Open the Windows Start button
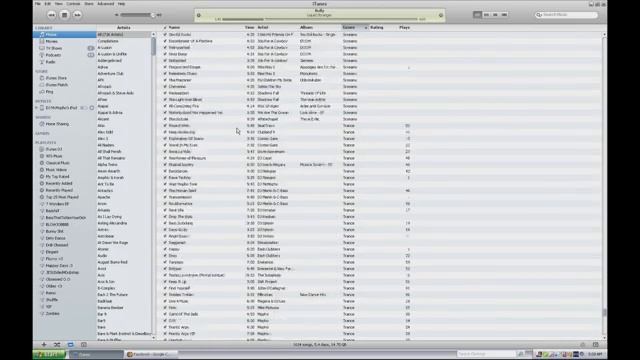 click(49, 354)
